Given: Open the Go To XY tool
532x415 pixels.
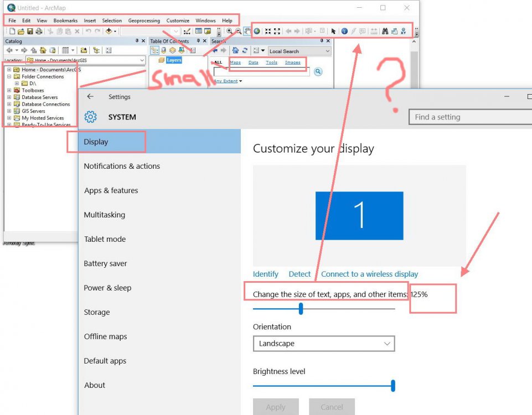Looking at the screenshot, I should pos(404,31).
